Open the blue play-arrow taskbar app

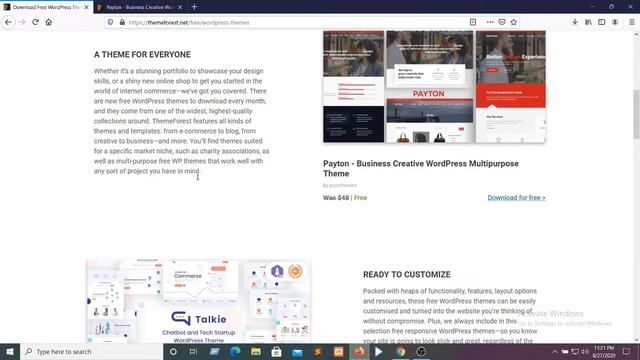point(379,351)
